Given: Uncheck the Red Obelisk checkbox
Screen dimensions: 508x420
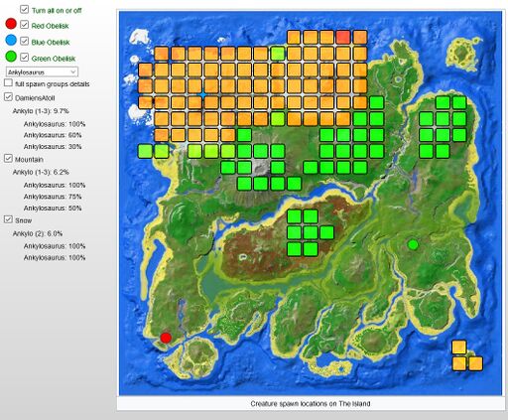Looking at the screenshot, I should pos(24,24).
